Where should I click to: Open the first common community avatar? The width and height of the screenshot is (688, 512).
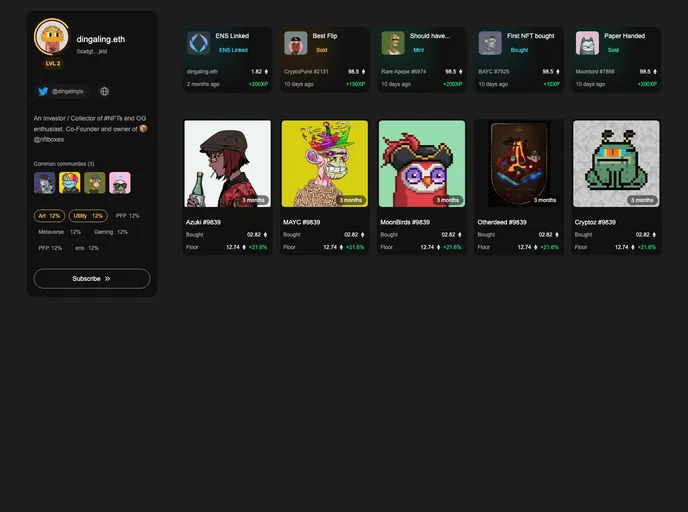44,182
